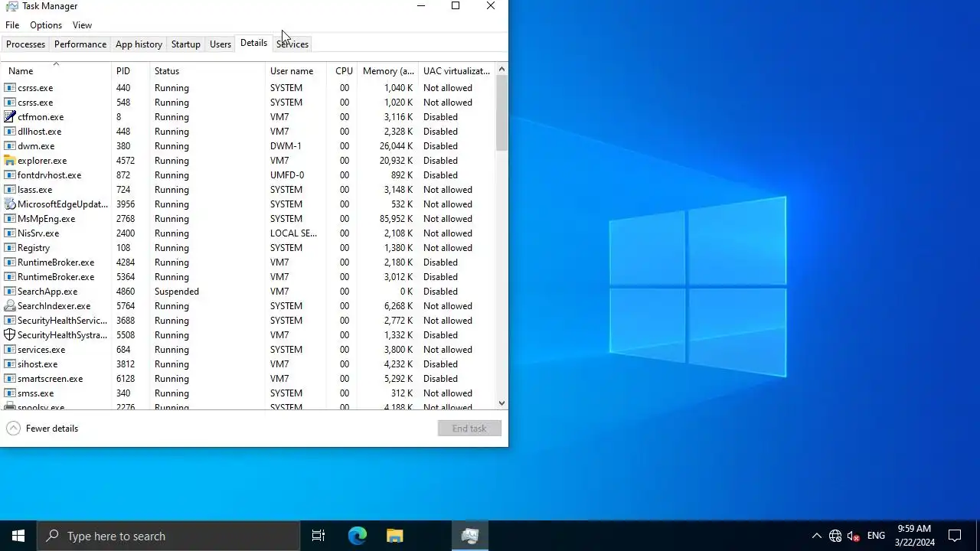Sort by UAC virtualization column header
This screenshot has height=551, width=980.
457,71
